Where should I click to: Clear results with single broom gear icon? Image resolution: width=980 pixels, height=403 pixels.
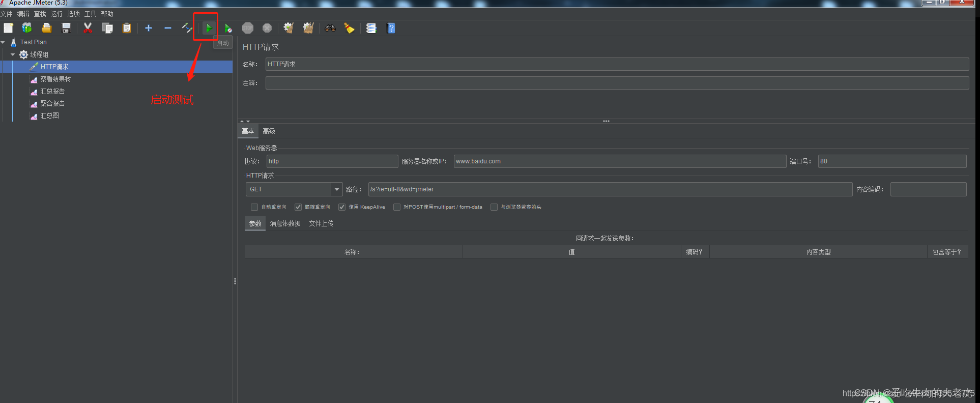(x=289, y=28)
